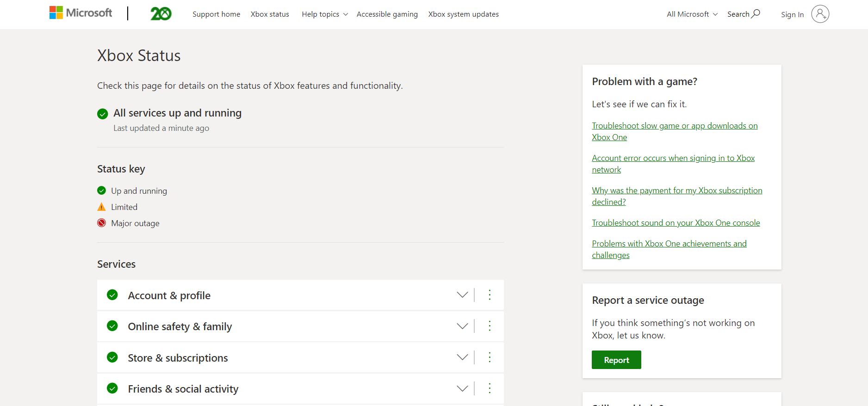Click the Xbox Status page heading
The height and width of the screenshot is (406, 868).
coord(139,55)
